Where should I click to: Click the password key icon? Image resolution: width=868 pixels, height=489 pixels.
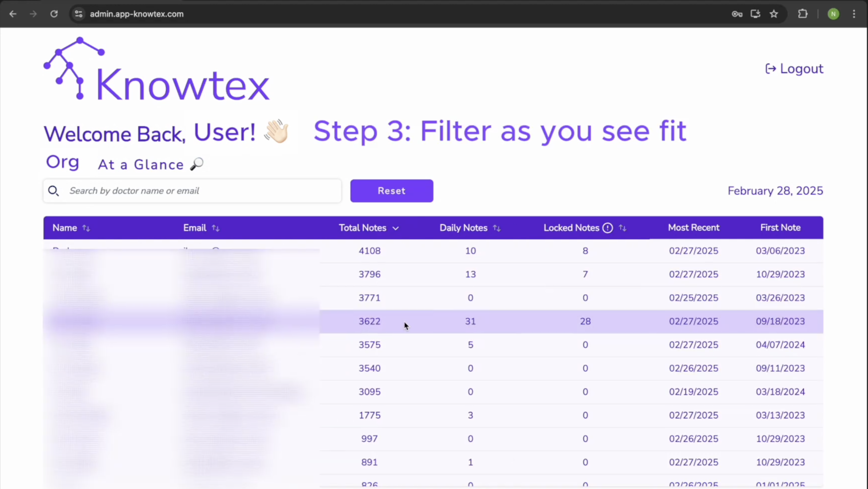(x=737, y=14)
